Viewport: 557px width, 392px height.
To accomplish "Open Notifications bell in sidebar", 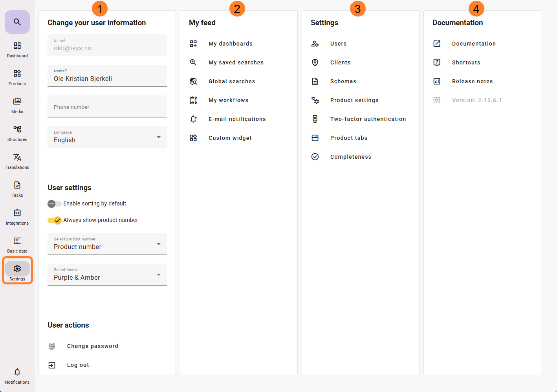I will [17, 372].
